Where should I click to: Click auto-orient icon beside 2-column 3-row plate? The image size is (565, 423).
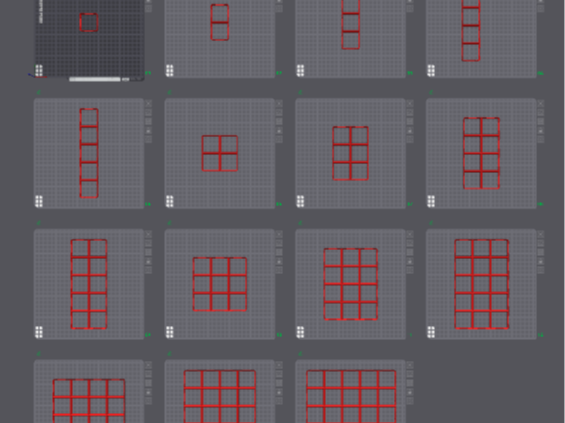(410, 113)
